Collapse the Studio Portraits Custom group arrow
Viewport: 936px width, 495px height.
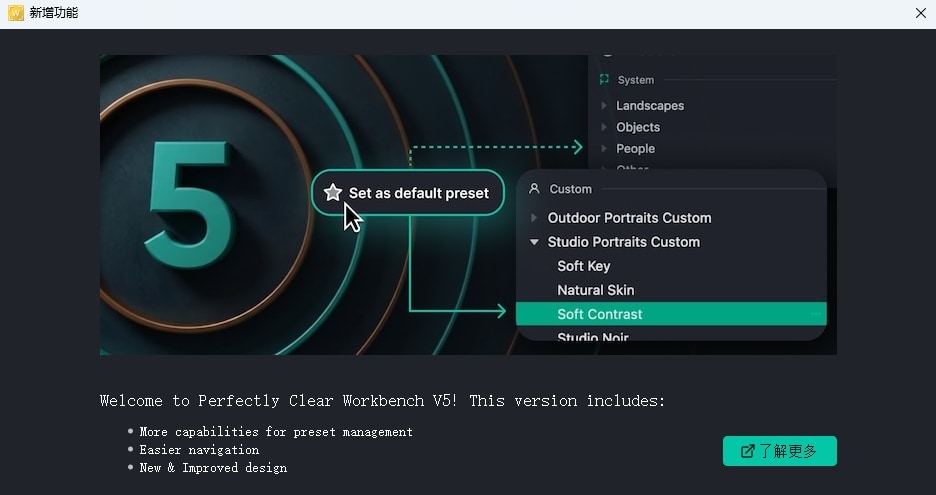pyautogui.click(x=535, y=242)
